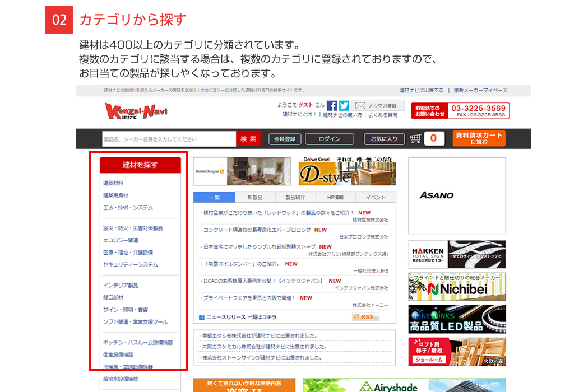Screen dimensions: 565x392
Task: Select the HP情報 tab
Action: click(335, 197)
